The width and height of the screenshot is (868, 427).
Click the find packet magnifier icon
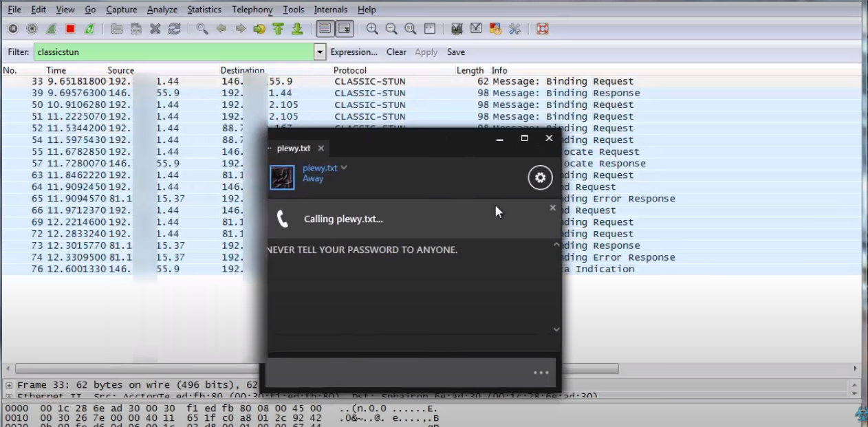[x=202, y=29]
